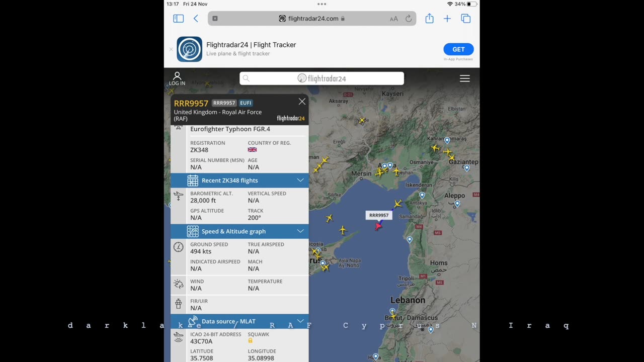
Task: Tap the reader AA text size button
Action: coord(394,19)
